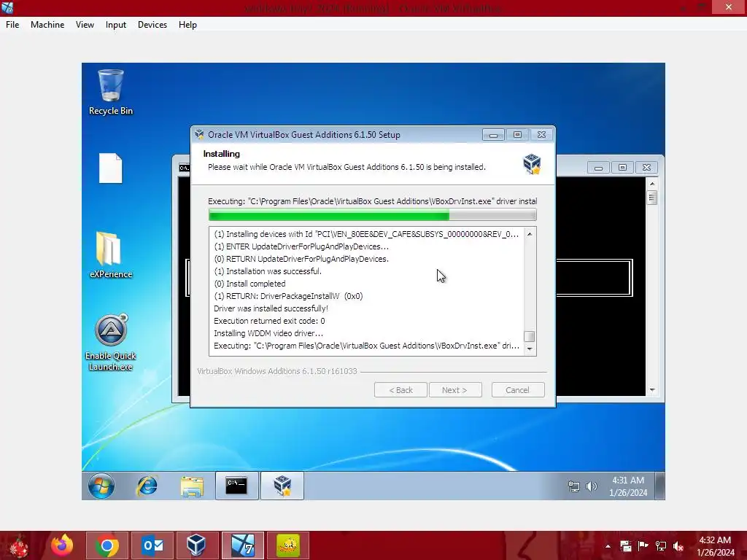Select 'Execution returned exit code: 0' line
Image resolution: width=747 pixels, height=560 pixels.
[269, 321]
